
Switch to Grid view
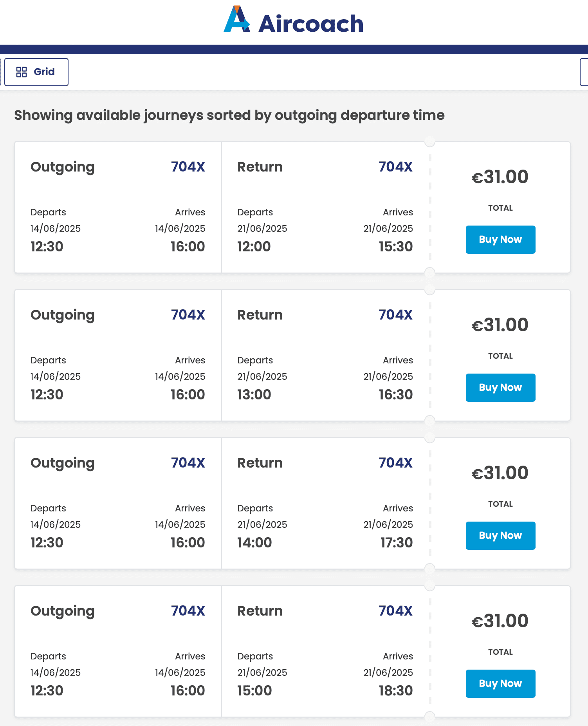point(36,72)
